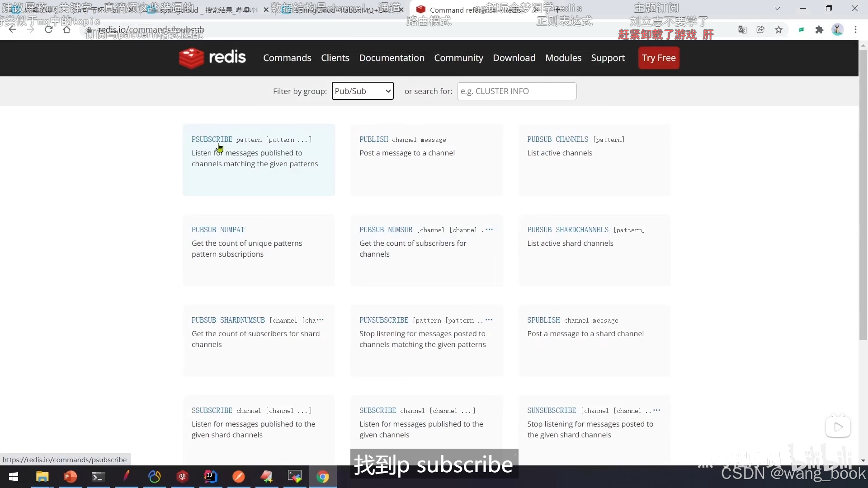Open Chrome three-dot menu
Image resolution: width=868 pixels, height=488 pixels.
click(855, 30)
